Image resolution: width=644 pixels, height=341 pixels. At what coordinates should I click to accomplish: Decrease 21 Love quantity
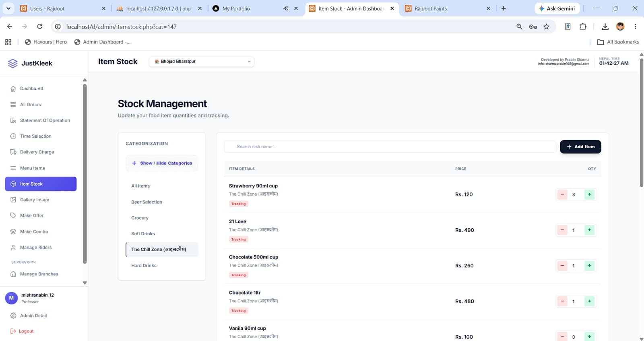tap(562, 230)
